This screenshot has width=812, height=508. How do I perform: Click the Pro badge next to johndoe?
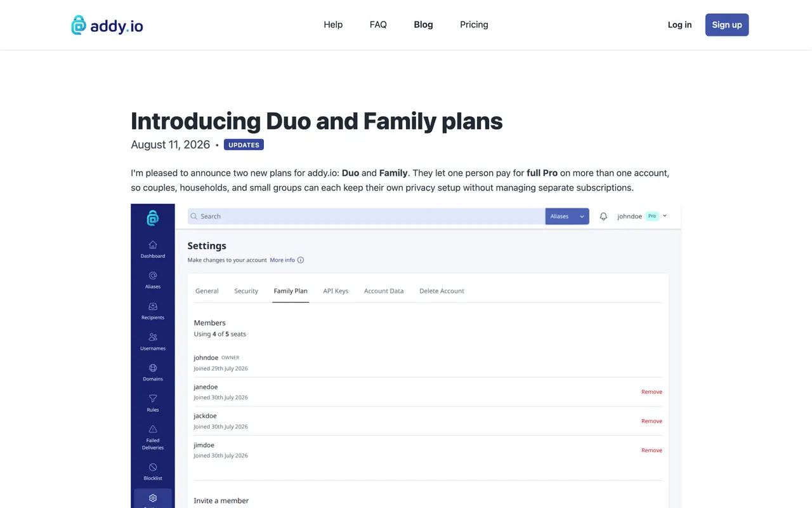click(x=652, y=217)
